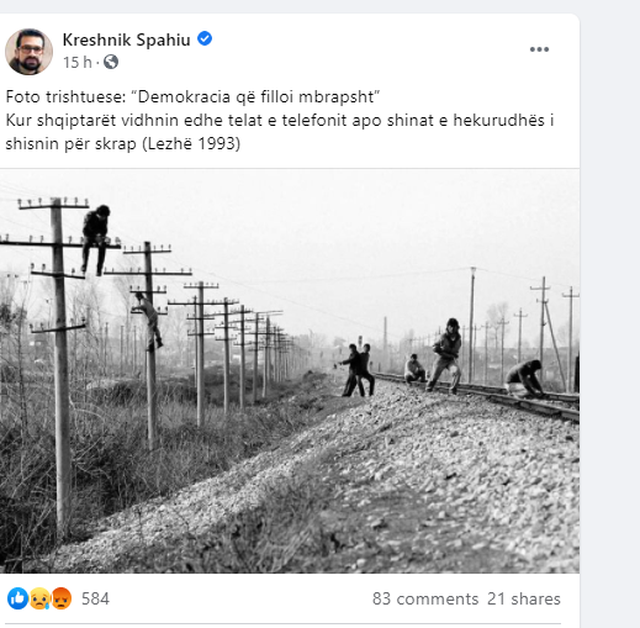
Task: Click the blue verified badge
Action: click(x=204, y=39)
